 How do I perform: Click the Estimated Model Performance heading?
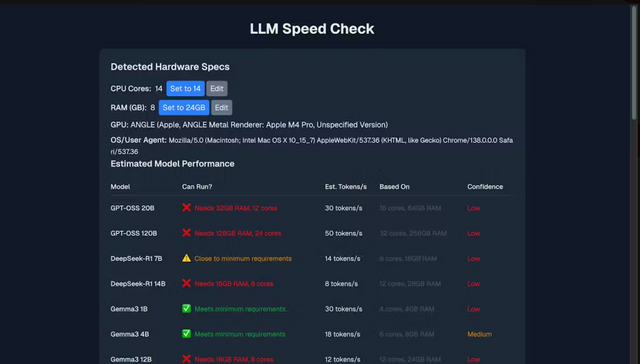(x=172, y=164)
